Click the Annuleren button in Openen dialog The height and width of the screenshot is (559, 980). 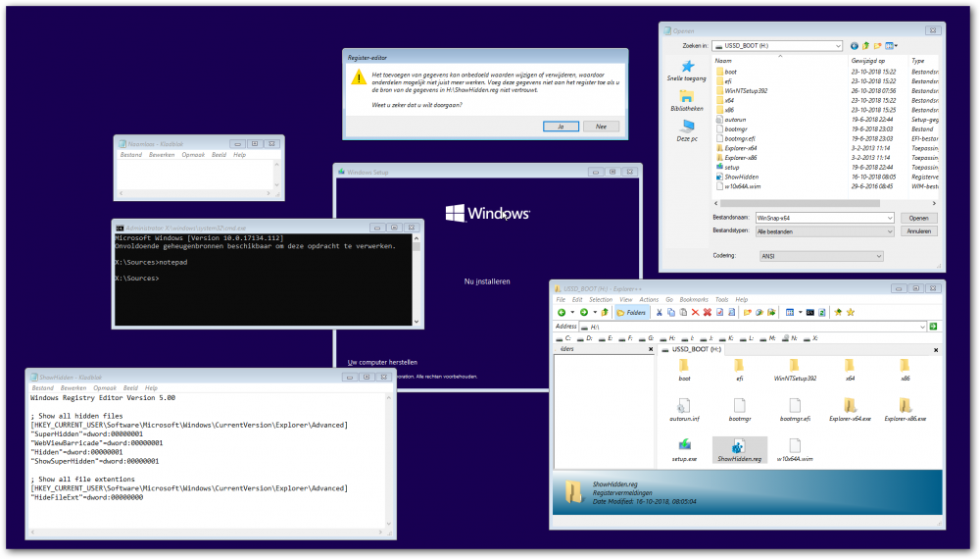click(x=918, y=231)
